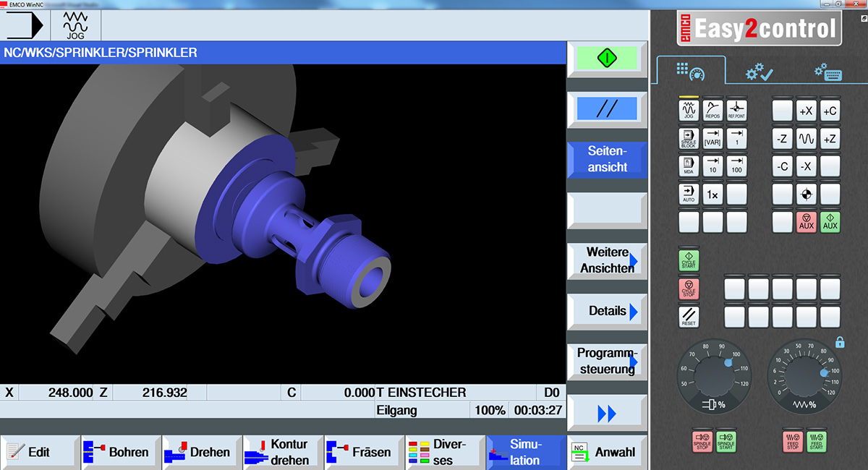This screenshot has height=470, width=868.
Task: Open the Bohren menu
Action: (x=121, y=453)
